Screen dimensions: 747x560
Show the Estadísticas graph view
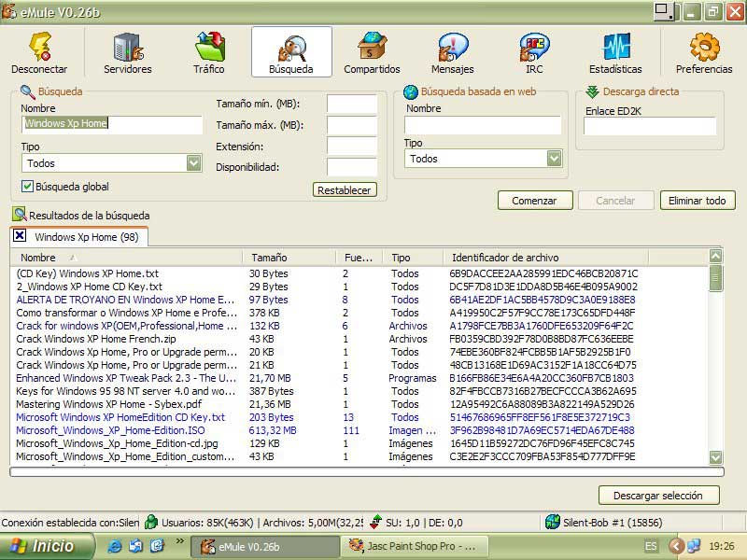(x=615, y=52)
